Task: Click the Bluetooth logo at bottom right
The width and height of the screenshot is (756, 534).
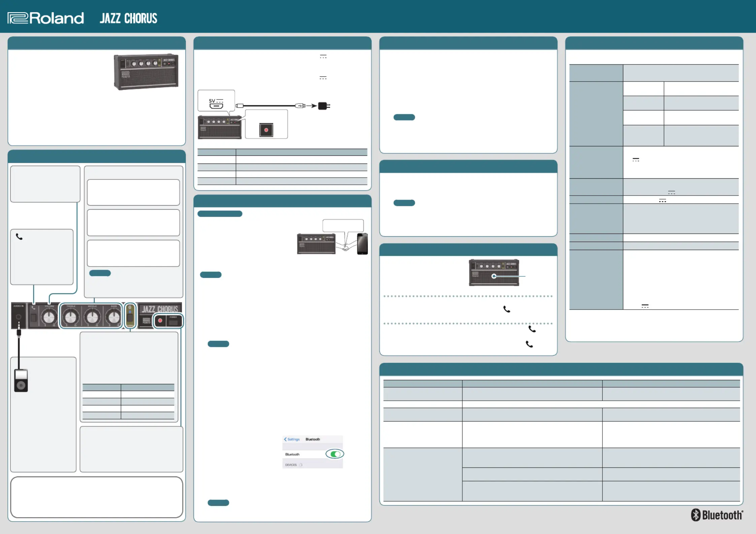Action: [x=717, y=515]
